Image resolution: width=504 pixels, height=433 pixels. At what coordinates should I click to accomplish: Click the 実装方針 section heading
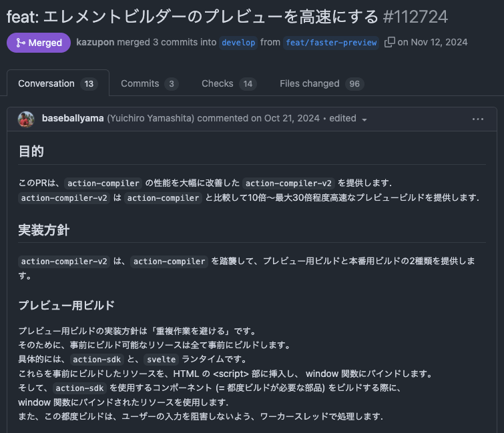(44, 230)
